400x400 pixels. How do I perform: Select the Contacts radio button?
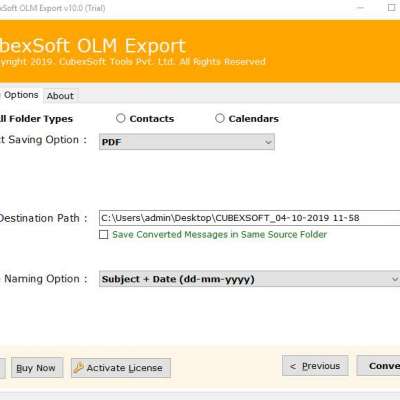click(121, 118)
